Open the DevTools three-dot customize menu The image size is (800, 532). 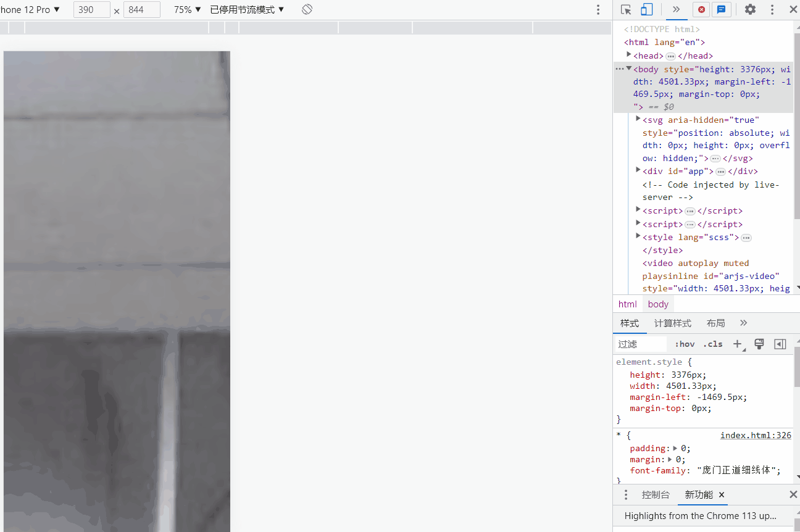pyautogui.click(x=772, y=10)
